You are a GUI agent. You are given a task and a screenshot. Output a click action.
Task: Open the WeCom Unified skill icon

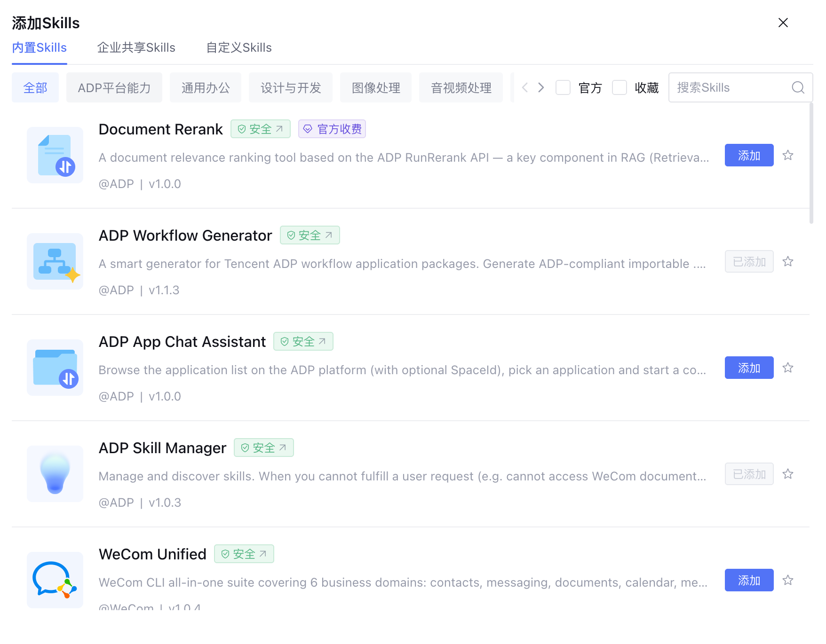(55, 580)
